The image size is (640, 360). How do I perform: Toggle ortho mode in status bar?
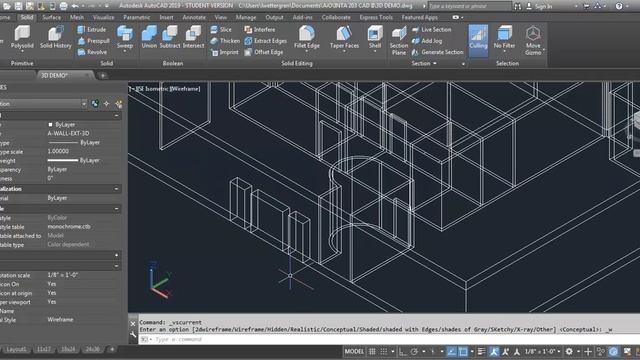tap(402, 351)
